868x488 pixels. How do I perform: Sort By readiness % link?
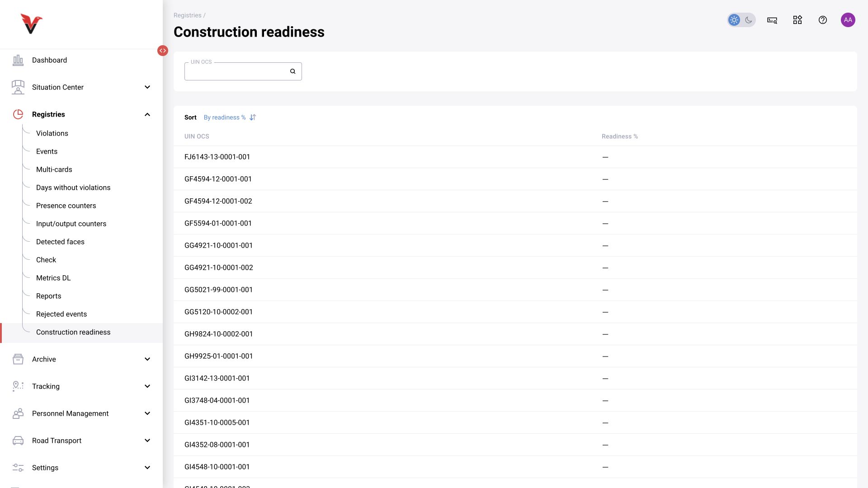(x=225, y=117)
